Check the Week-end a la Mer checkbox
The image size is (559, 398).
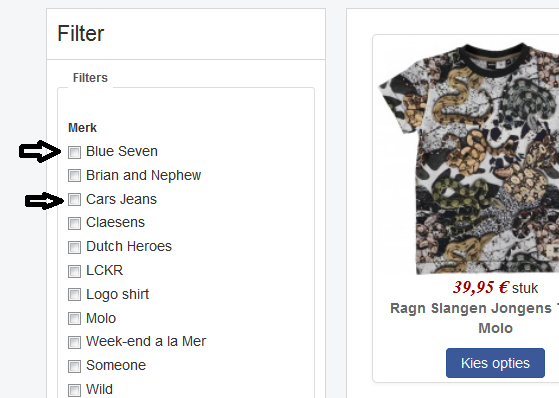pos(75,342)
